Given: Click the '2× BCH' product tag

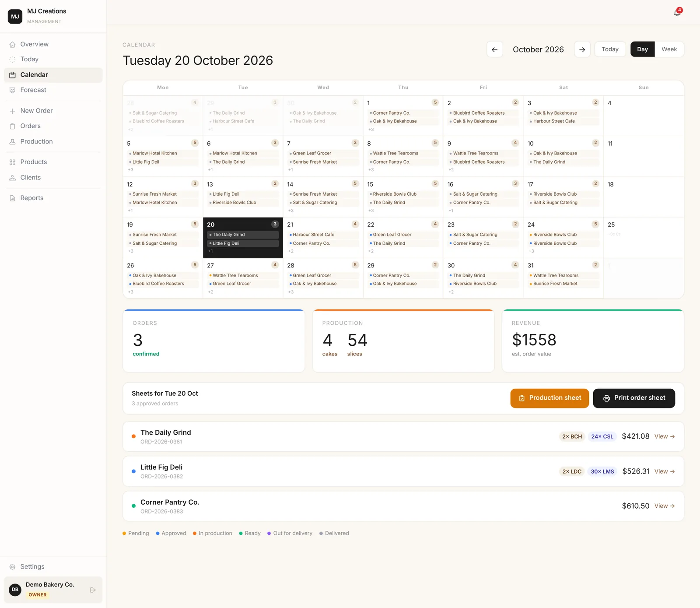Looking at the screenshot, I should point(572,436).
